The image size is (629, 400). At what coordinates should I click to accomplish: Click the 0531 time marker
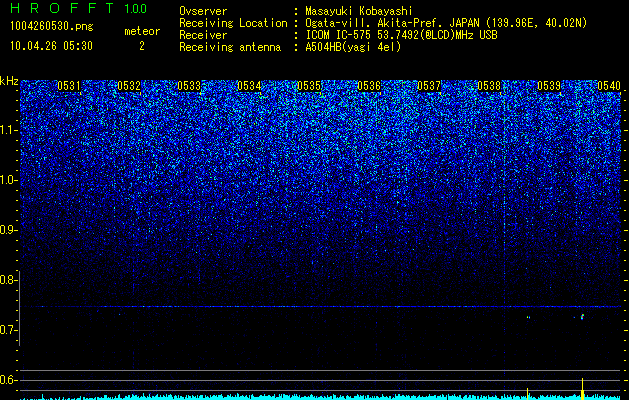[69, 86]
